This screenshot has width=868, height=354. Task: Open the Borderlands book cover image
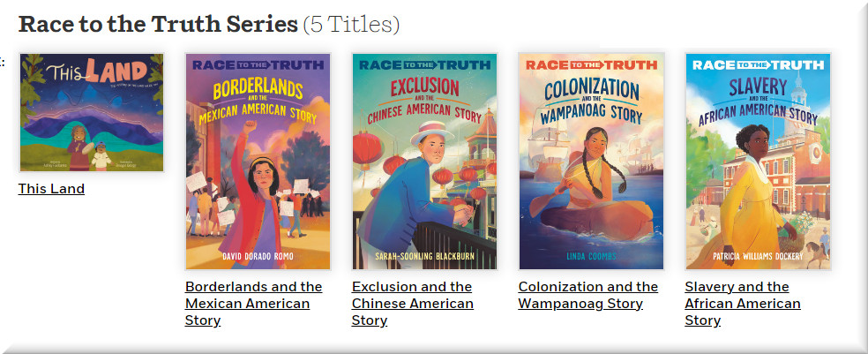(x=258, y=162)
